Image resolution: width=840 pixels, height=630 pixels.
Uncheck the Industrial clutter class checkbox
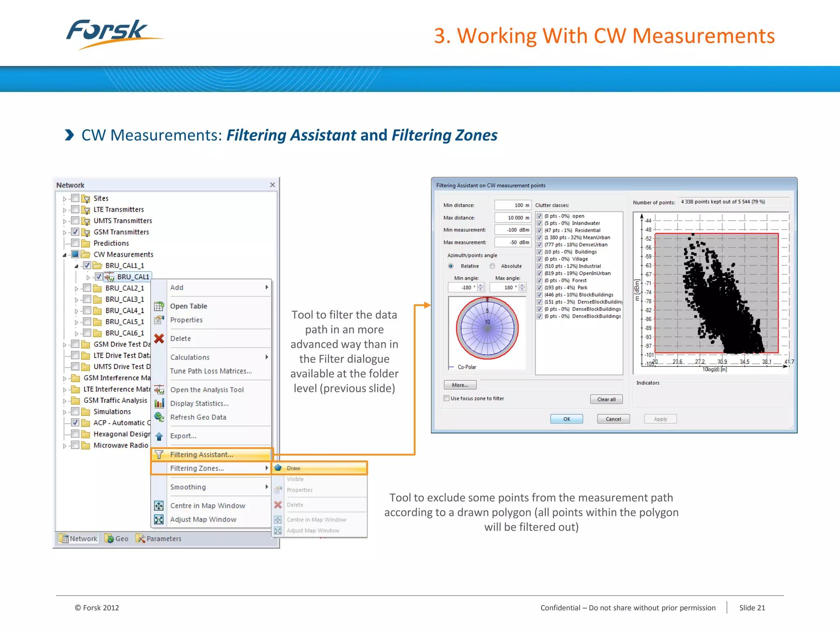[539, 266]
